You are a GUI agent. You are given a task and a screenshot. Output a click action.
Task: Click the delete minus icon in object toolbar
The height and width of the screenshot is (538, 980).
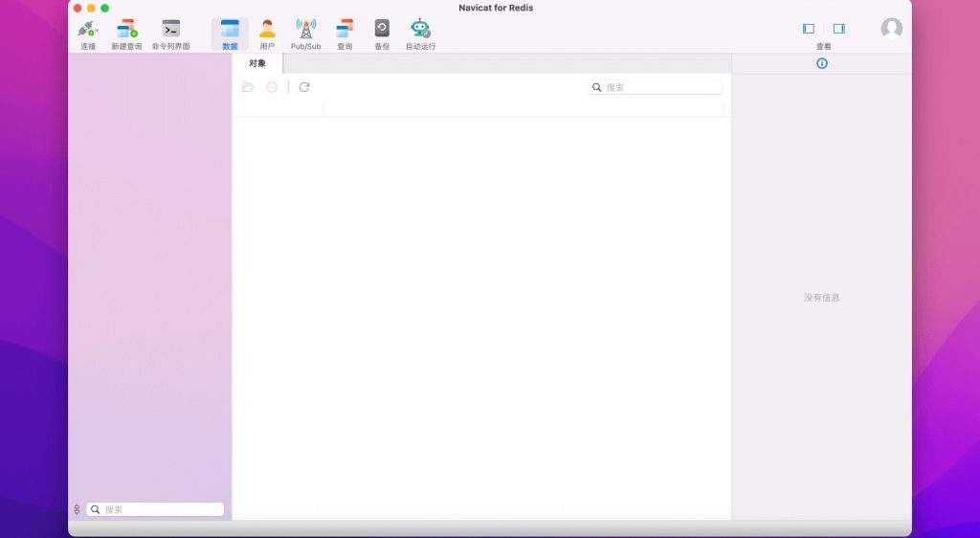[272, 87]
